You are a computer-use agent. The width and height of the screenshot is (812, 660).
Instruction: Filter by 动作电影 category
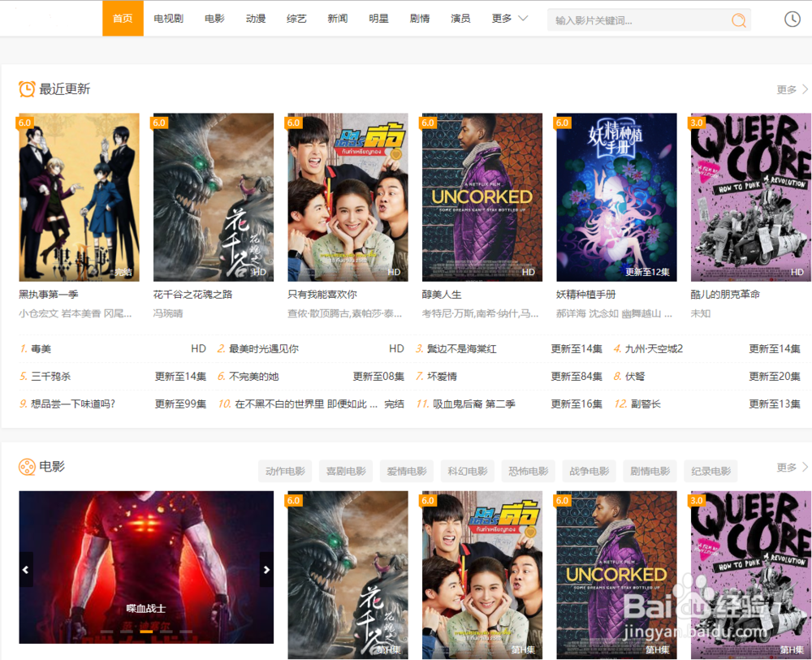[x=285, y=471]
